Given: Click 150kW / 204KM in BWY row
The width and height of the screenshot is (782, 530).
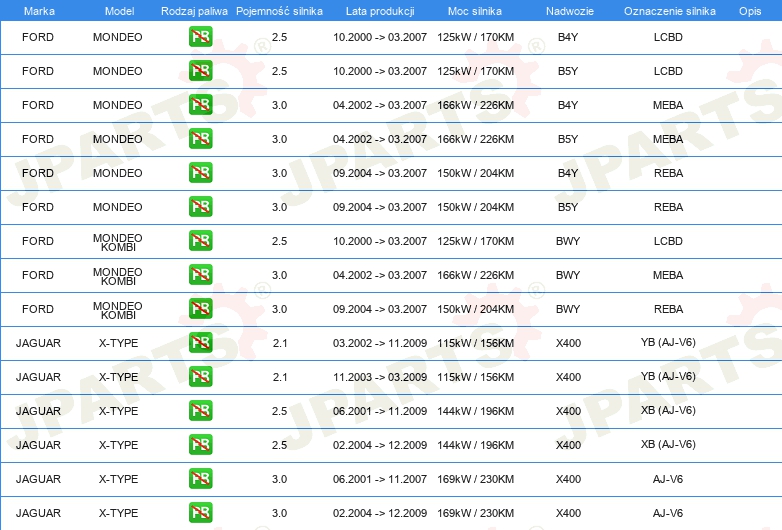Looking at the screenshot, I should [x=475, y=309].
